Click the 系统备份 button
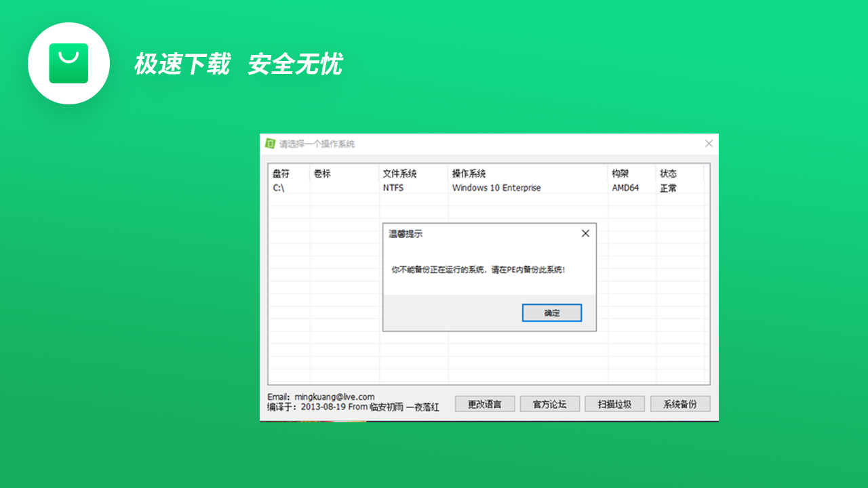Screen dimensions: 868x488 tap(679, 403)
